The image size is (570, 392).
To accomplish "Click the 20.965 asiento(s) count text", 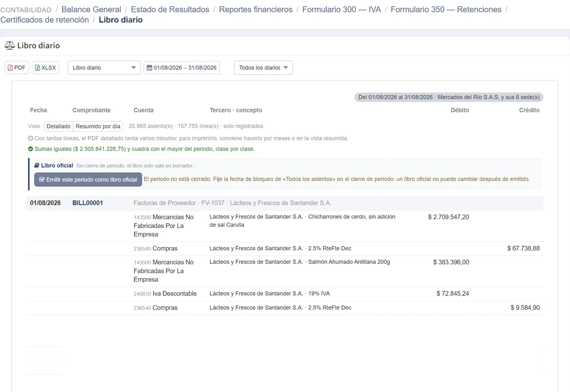I will coord(151,126).
